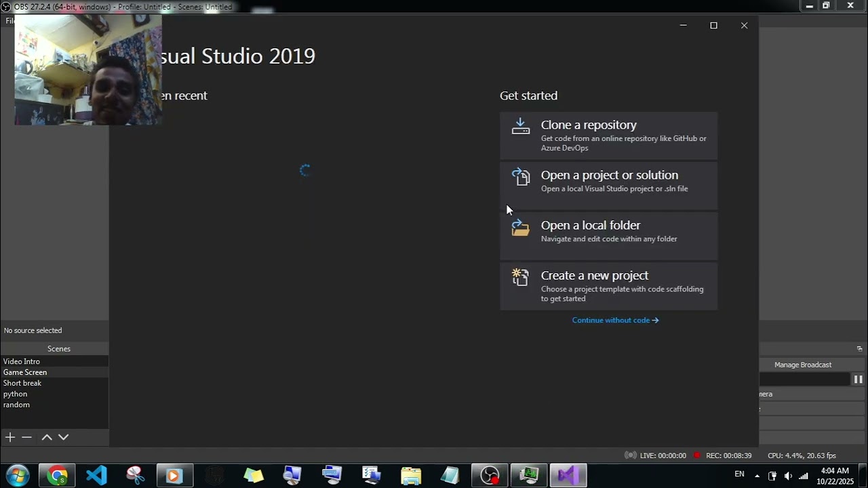Image resolution: width=868 pixels, height=488 pixels.
Task: Open the Windows Start menu
Action: tap(17, 475)
